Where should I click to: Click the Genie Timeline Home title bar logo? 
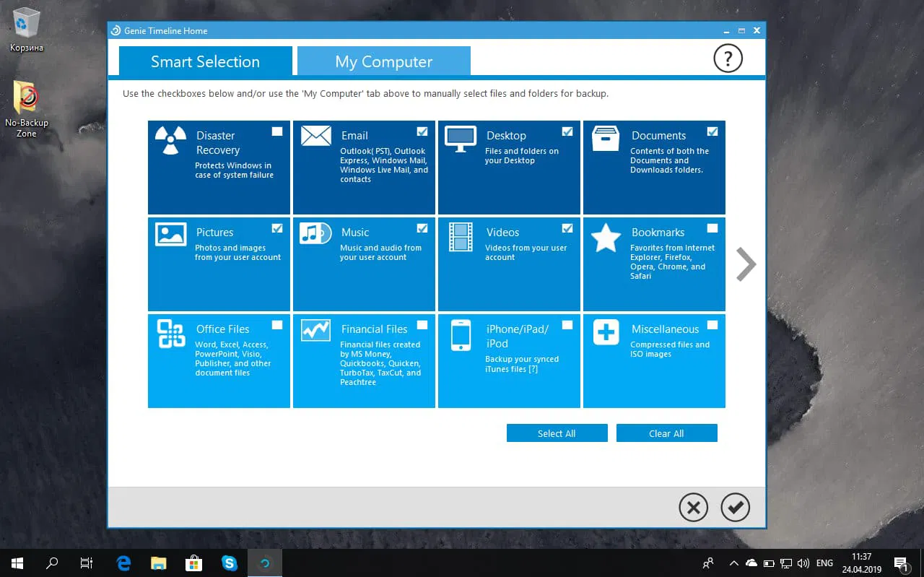(x=115, y=30)
